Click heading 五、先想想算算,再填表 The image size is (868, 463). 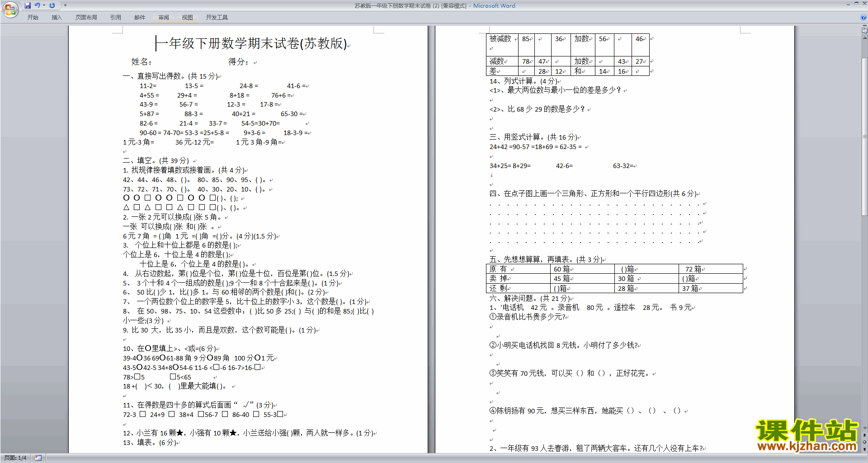coord(547,260)
